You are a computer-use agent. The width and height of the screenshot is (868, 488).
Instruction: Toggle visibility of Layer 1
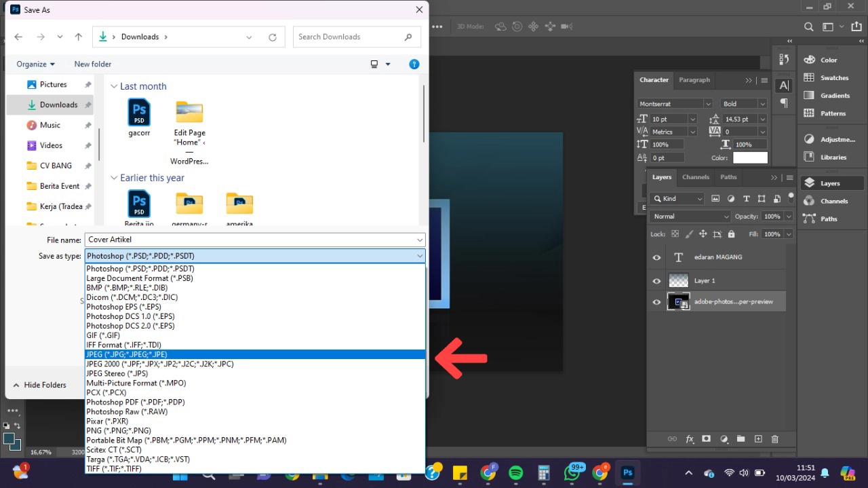point(656,281)
